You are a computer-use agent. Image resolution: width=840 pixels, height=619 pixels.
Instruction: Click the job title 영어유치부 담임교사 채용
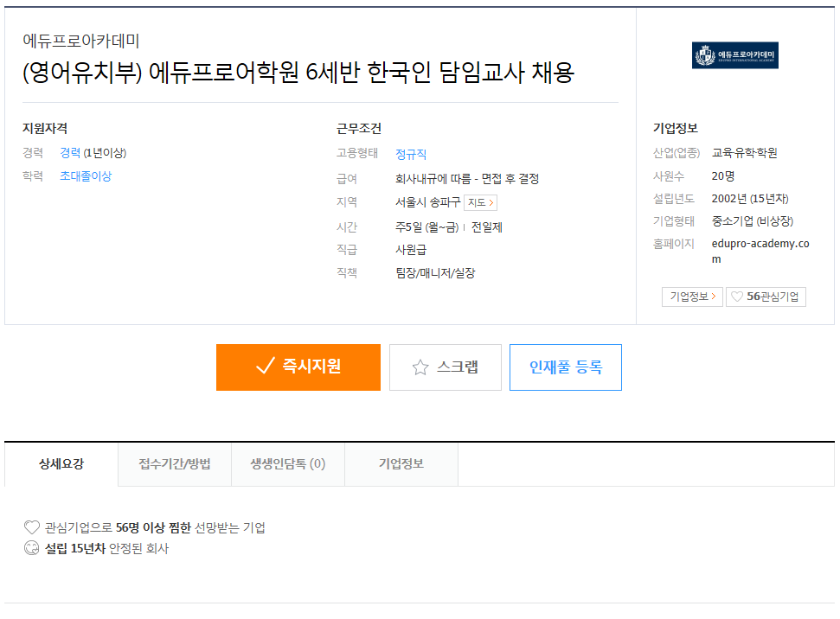click(298, 73)
